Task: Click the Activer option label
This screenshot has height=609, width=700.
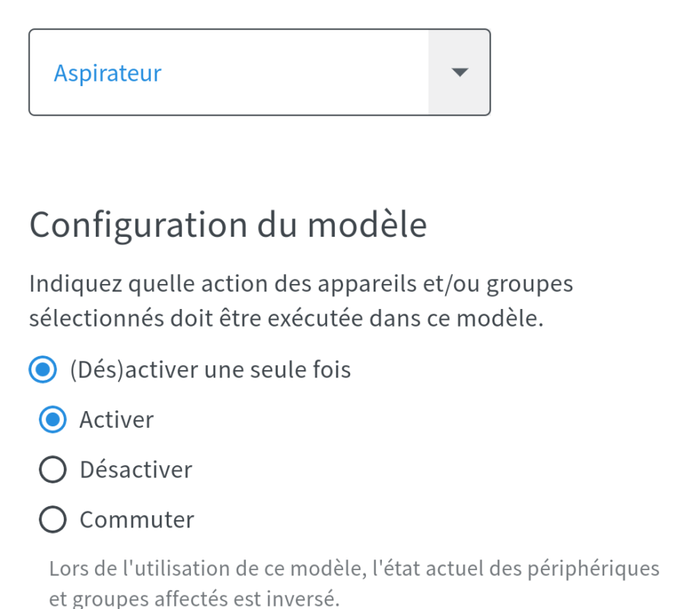Action: (116, 420)
